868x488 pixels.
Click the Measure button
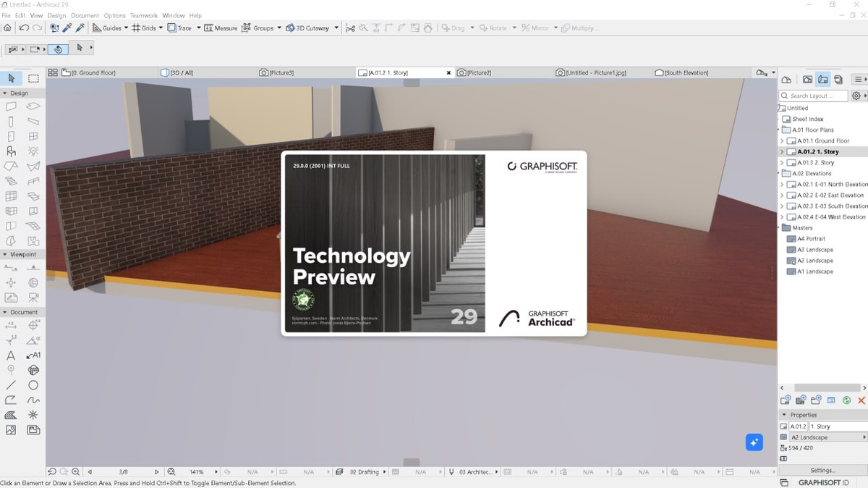(221, 28)
